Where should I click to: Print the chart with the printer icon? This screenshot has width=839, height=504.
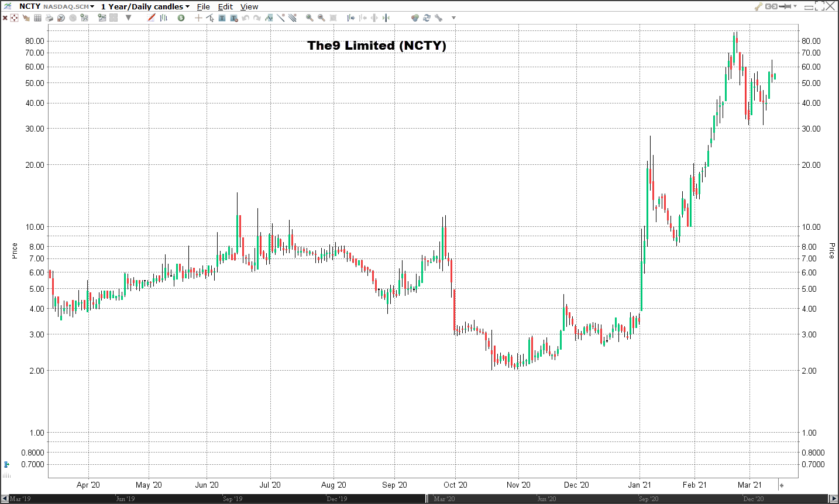click(x=49, y=18)
